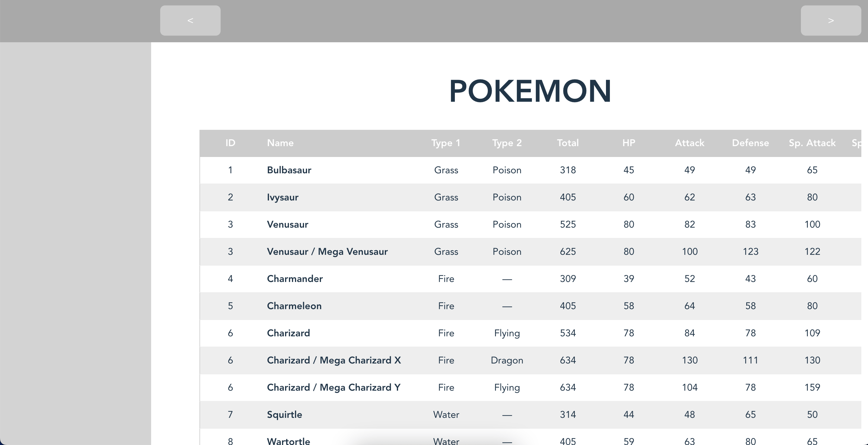Select Charmeleon's ID value 5
Screen dimensions: 868x445
click(231, 306)
